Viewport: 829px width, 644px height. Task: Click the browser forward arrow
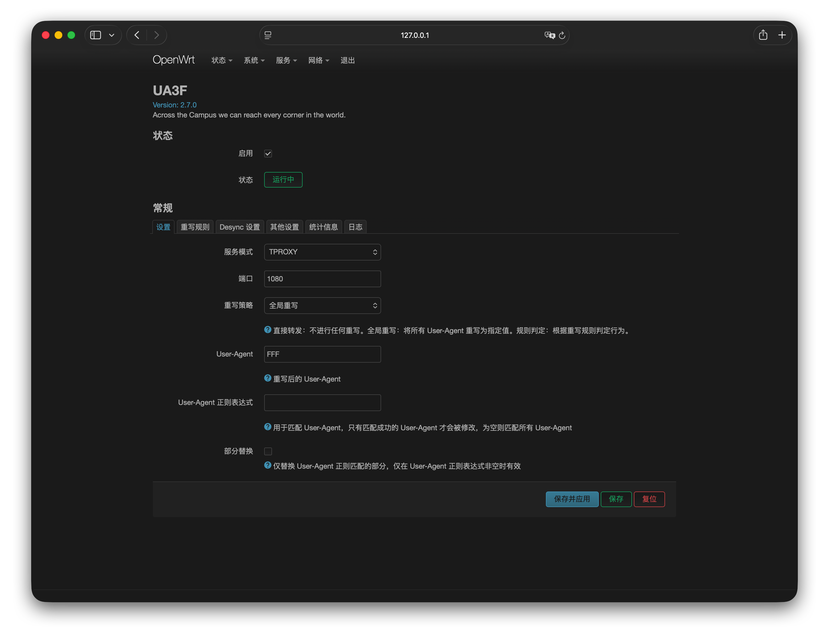(x=156, y=35)
